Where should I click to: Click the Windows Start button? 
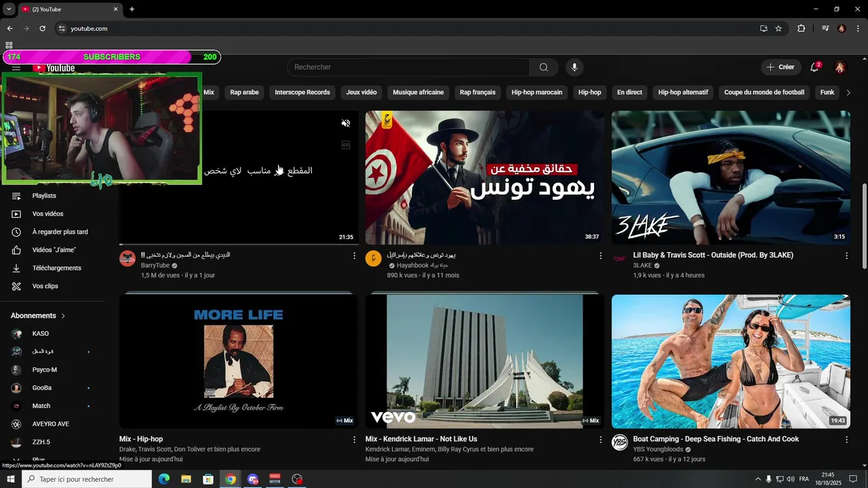(11, 479)
